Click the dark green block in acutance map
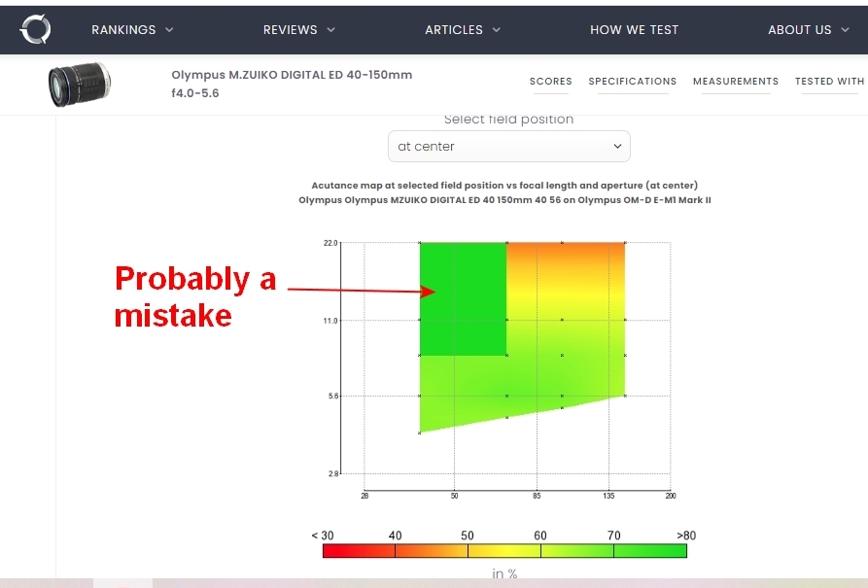Screen dimensions: 868x588 click(x=463, y=299)
